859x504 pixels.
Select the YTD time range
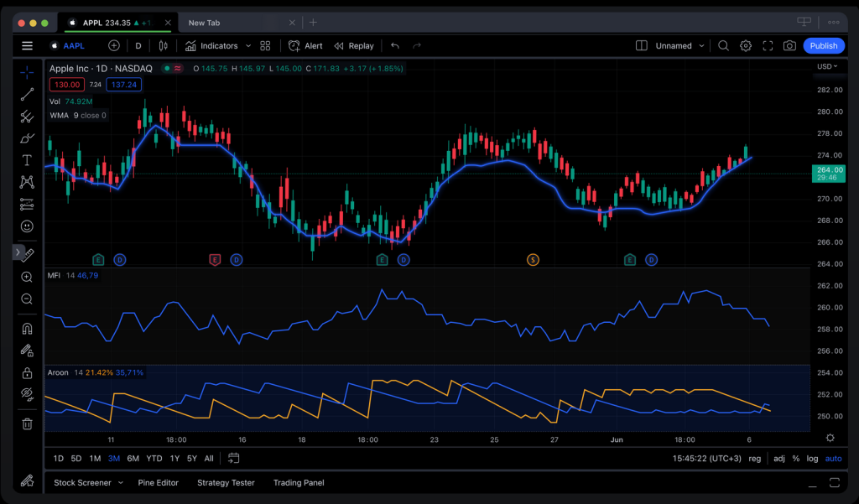154,459
